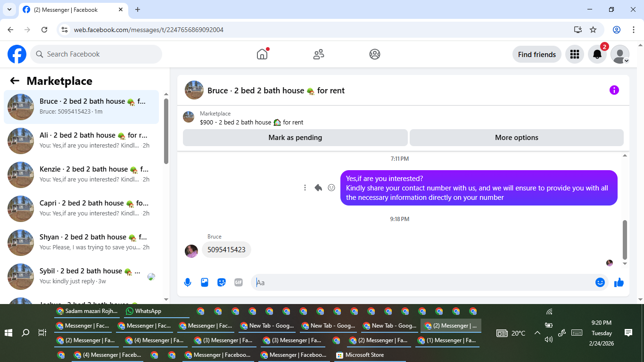The image size is (644, 362).
Task: Open the emoji picker in message box
Action: [x=600, y=282]
